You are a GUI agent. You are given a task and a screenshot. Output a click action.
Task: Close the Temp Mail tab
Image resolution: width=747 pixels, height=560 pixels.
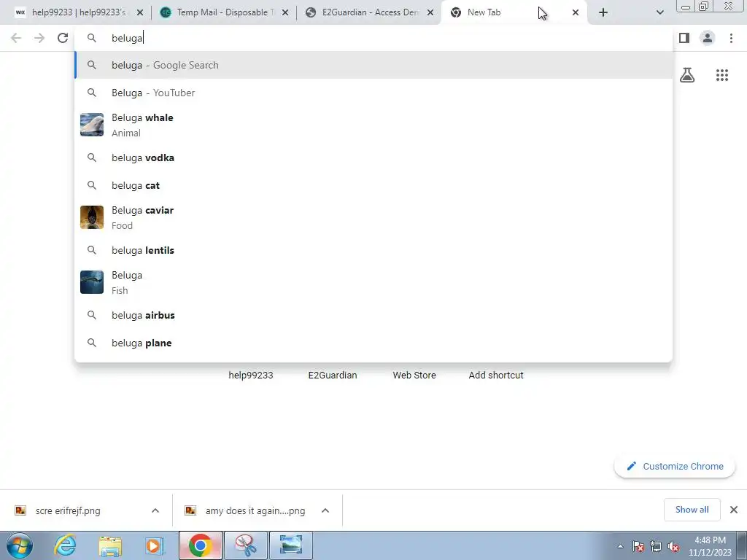tap(285, 13)
